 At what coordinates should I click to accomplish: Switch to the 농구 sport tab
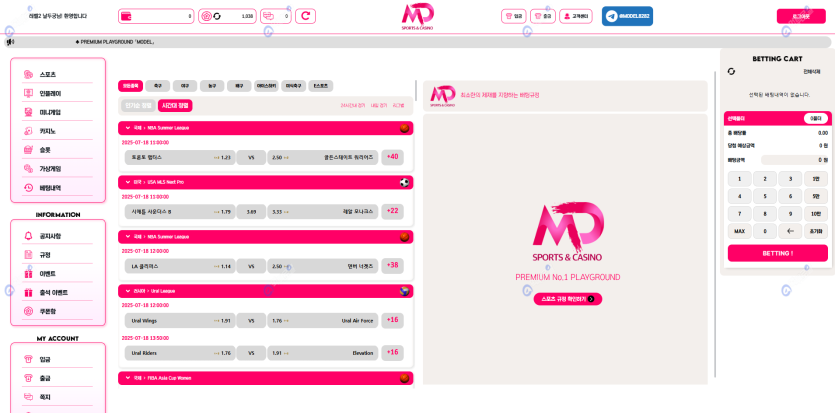pos(212,86)
